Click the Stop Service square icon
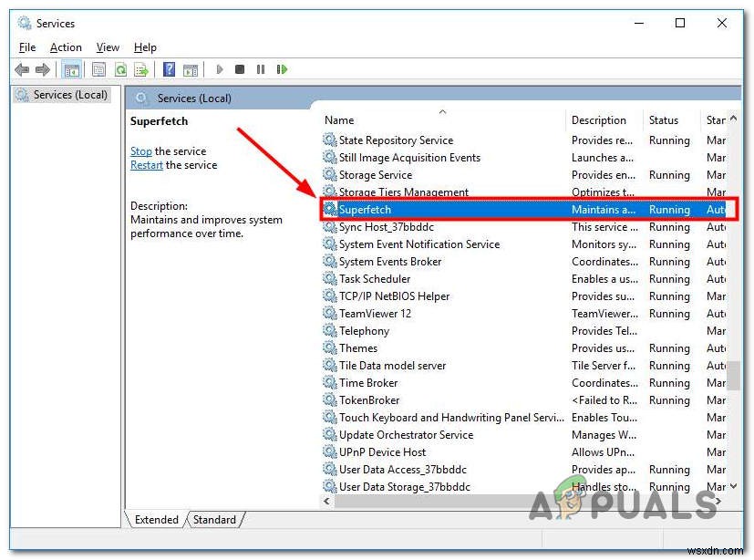Screen dimensions: 754x560 [240, 69]
